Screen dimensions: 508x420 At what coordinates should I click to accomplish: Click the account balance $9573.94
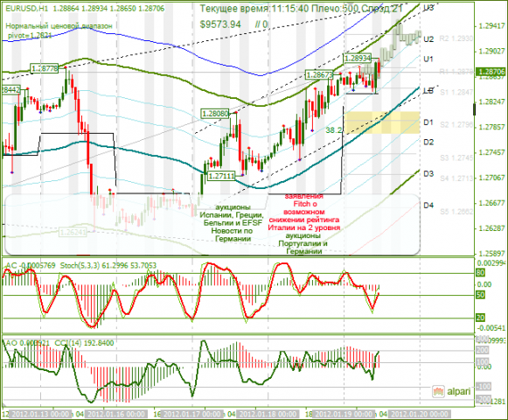(220, 24)
